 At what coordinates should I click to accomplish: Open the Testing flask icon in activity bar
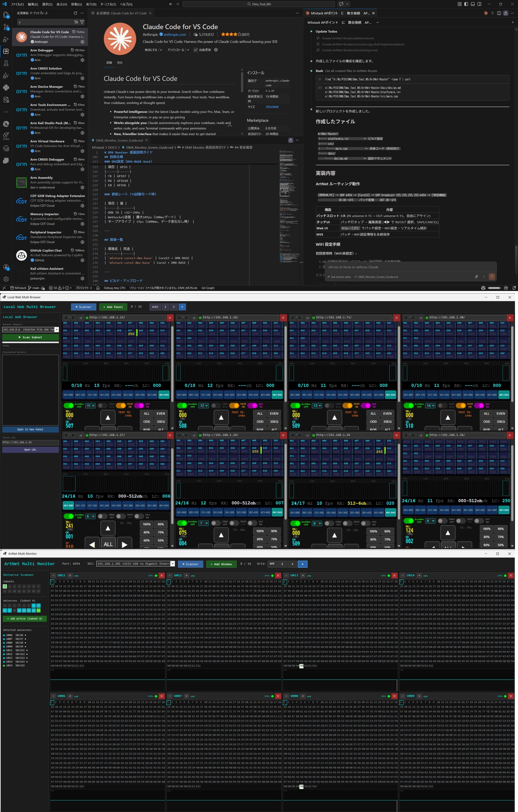tap(6, 63)
